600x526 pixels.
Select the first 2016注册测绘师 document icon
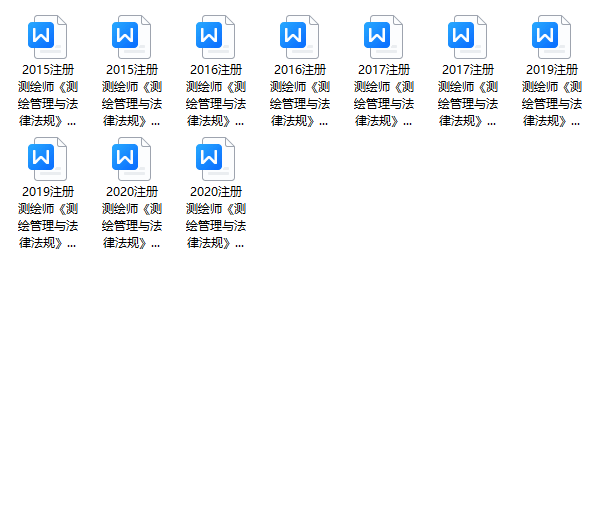click(x=215, y=37)
